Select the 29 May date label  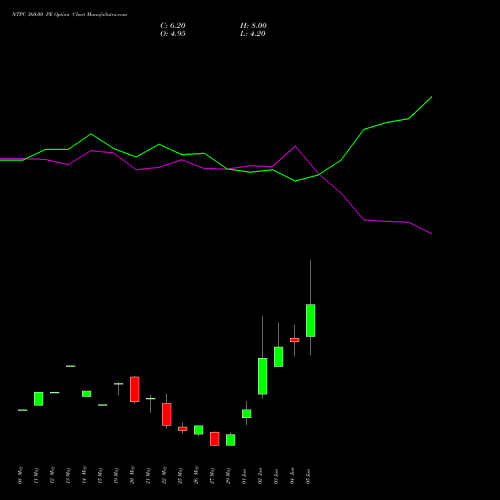click(229, 475)
